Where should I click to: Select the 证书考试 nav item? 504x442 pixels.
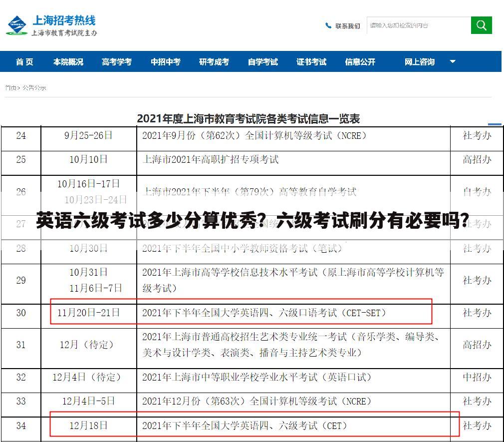click(x=311, y=61)
